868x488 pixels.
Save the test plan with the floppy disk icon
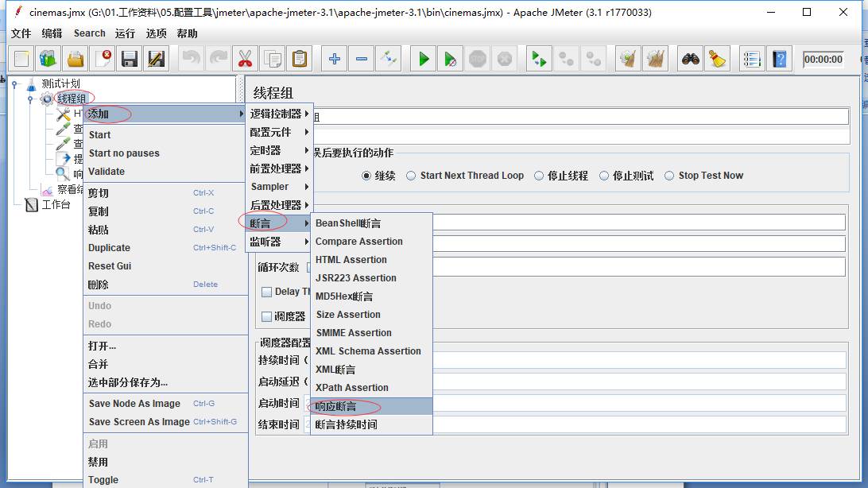click(130, 59)
